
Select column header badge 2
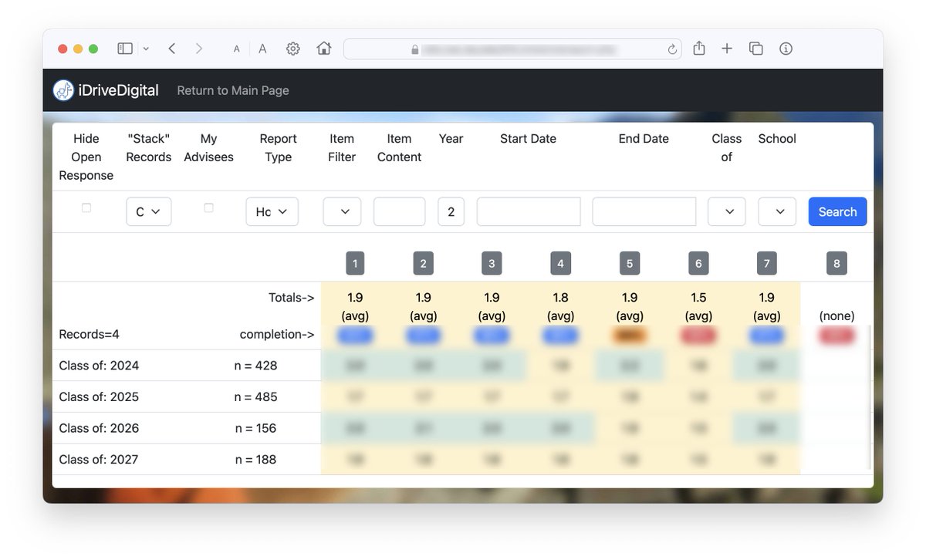coord(424,263)
